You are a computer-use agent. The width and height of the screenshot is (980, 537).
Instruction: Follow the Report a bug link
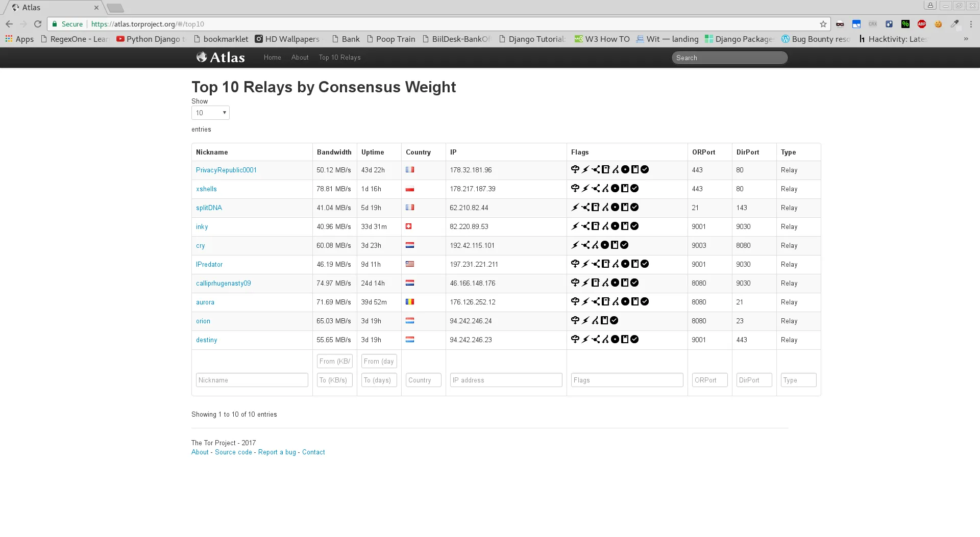(x=277, y=452)
